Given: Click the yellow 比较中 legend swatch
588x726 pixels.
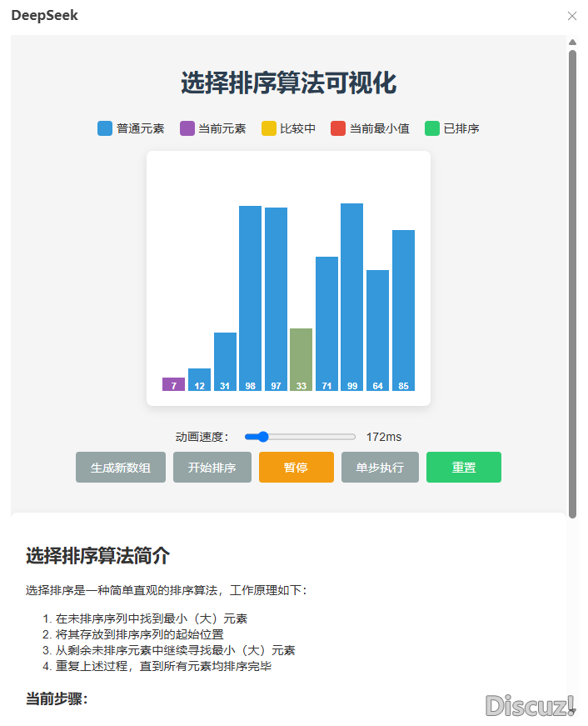Looking at the screenshot, I should [269, 128].
